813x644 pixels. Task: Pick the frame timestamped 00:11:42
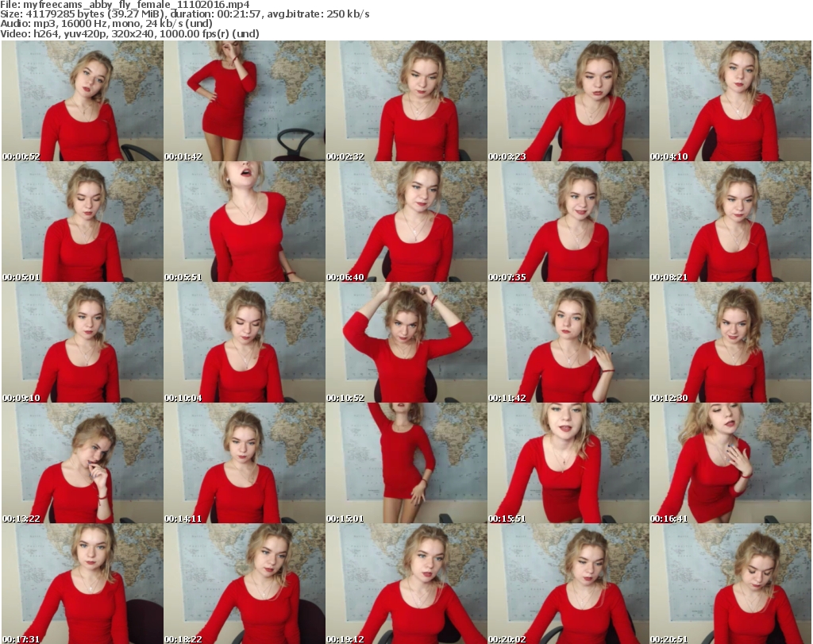(568, 343)
